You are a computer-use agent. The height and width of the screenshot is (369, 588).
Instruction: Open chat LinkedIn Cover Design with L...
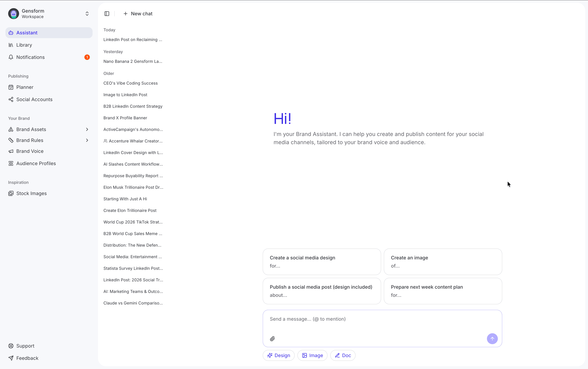pyautogui.click(x=133, y=153)
